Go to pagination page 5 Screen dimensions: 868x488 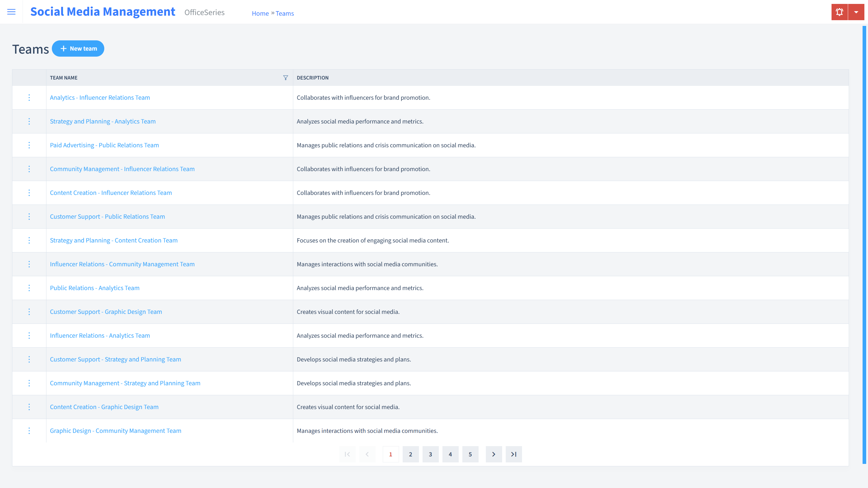[x=470, y=454]
